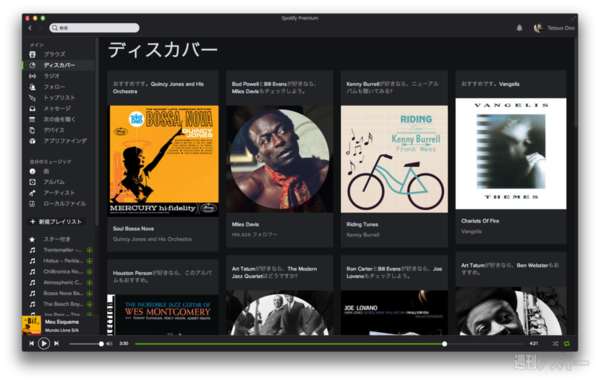
Task: Click the トップリスト chart icon
Action: pyautogui.click(x=33, y=98)
